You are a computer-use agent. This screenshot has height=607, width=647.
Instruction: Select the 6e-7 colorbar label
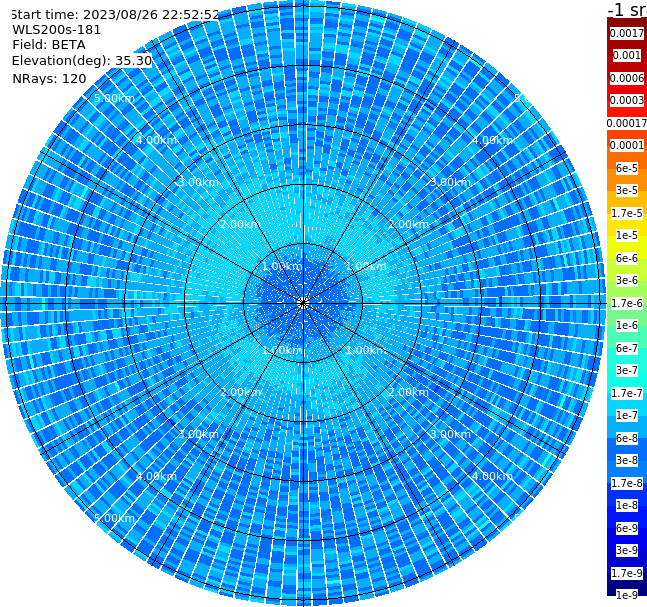tap(627, 348)
